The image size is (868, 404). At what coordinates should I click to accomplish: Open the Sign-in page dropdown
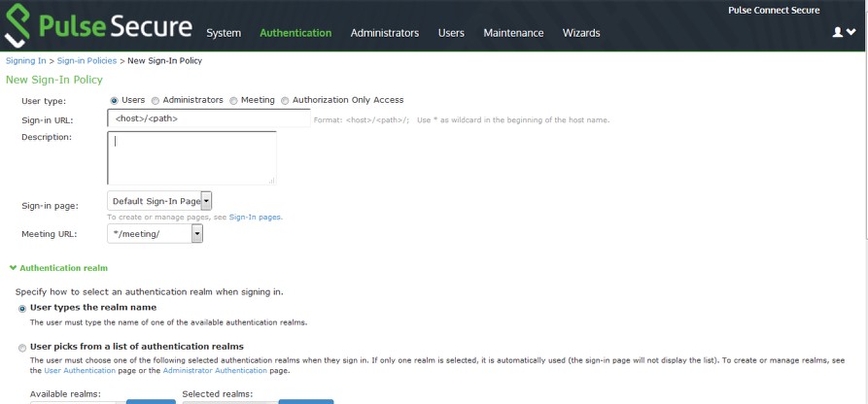(206, 201)
